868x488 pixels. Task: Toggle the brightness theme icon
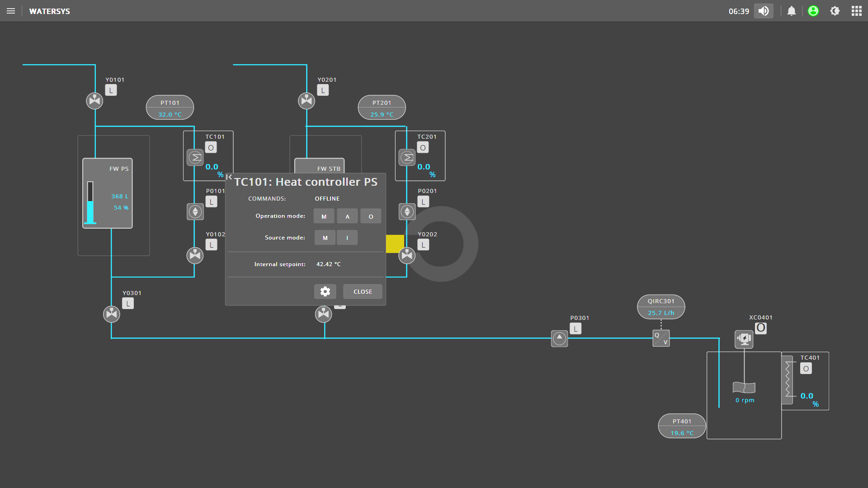tap(835, 11)
